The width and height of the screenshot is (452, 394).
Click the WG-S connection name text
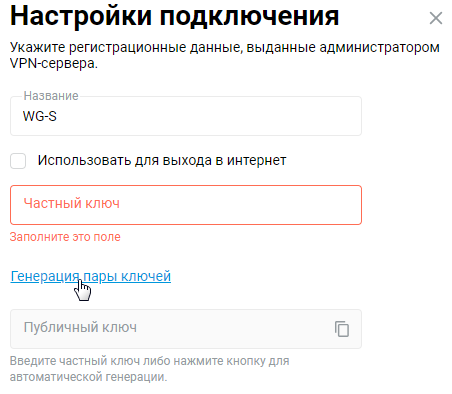tap(40, 116)
